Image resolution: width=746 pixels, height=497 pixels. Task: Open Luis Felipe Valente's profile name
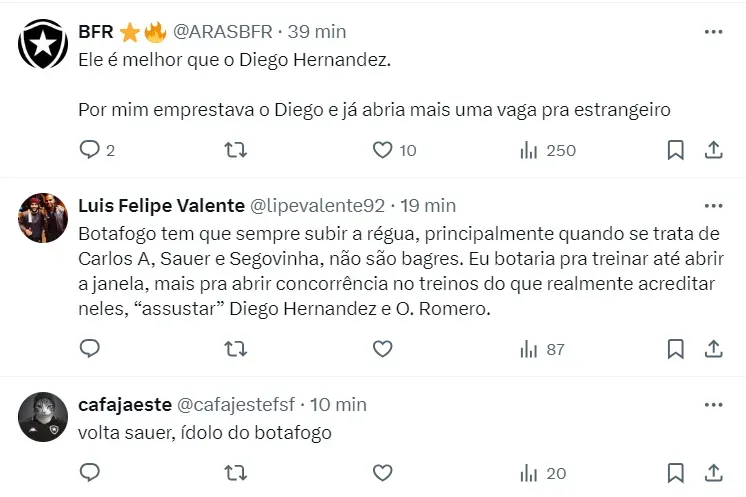click(x=161, y=205)
